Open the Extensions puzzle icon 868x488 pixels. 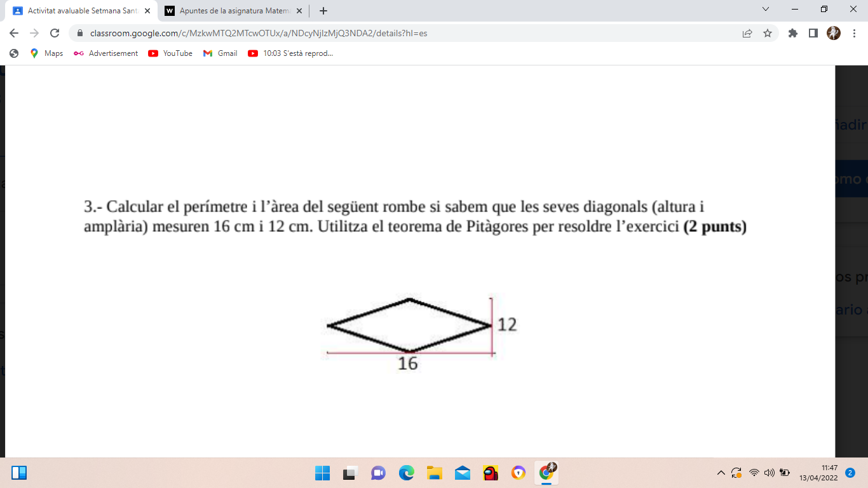tap(793, 33)
